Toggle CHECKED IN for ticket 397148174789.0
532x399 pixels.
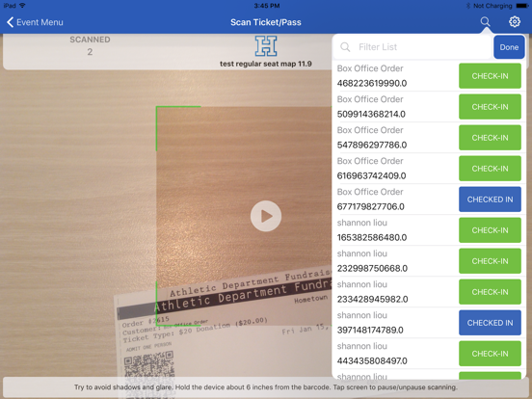click(x=490, y=323)
